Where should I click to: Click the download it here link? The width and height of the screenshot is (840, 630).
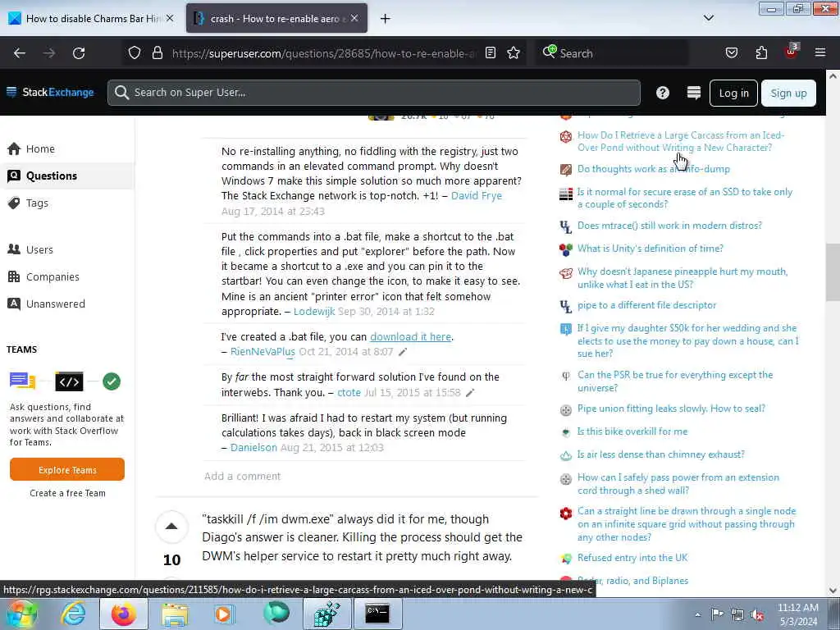(410, 336)
